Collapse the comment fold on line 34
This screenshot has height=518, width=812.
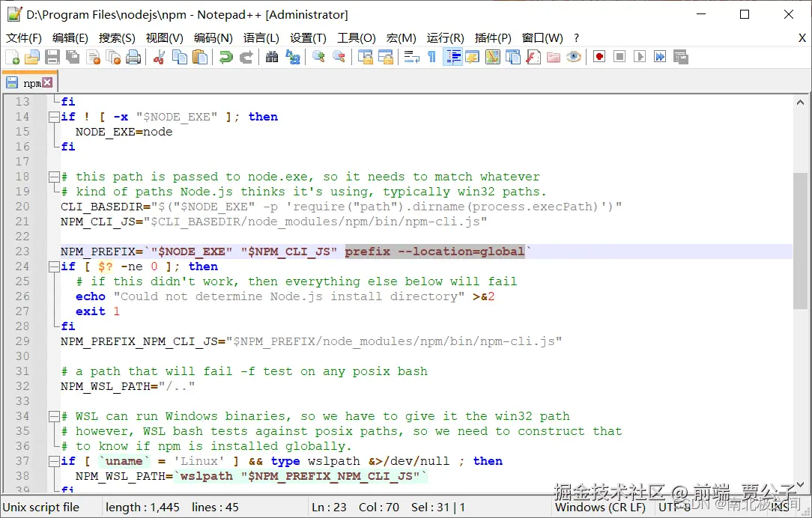[x=54, y=416]
